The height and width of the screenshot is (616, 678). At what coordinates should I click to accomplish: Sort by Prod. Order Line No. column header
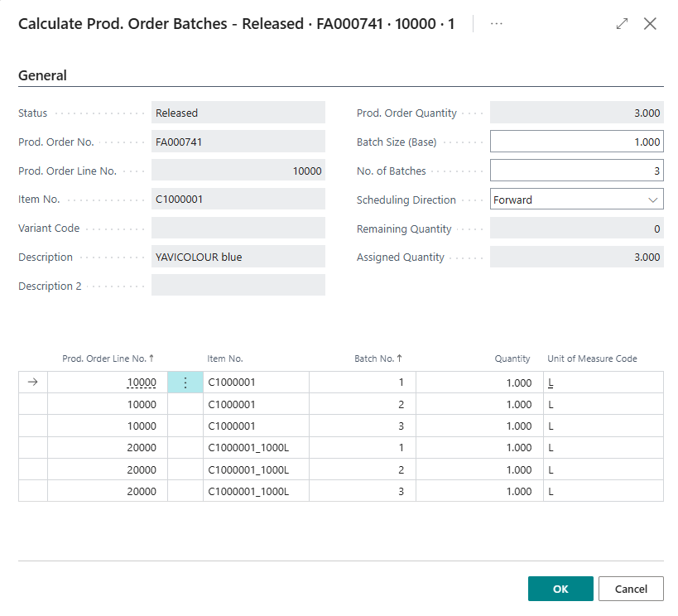[108, 359]
